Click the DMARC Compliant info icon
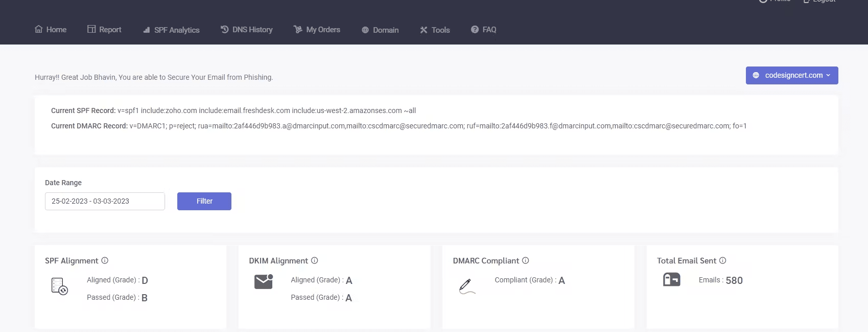Image resolution: width=868 pixels, height=332 pixels. (525, 260)
